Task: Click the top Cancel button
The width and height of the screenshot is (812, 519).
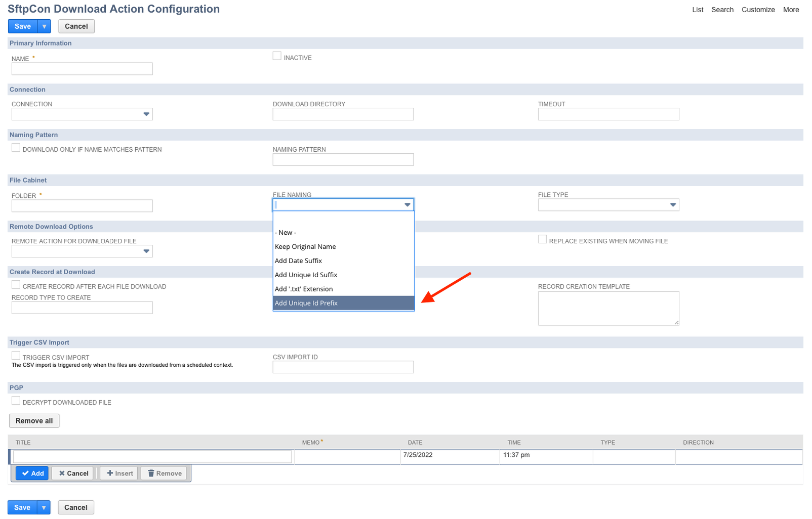Action: tap(76, 26)
